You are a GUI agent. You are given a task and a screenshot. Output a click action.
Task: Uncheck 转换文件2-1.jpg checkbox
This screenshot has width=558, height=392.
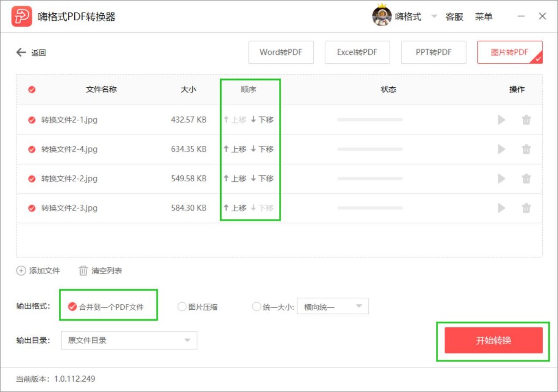(32, 120)
